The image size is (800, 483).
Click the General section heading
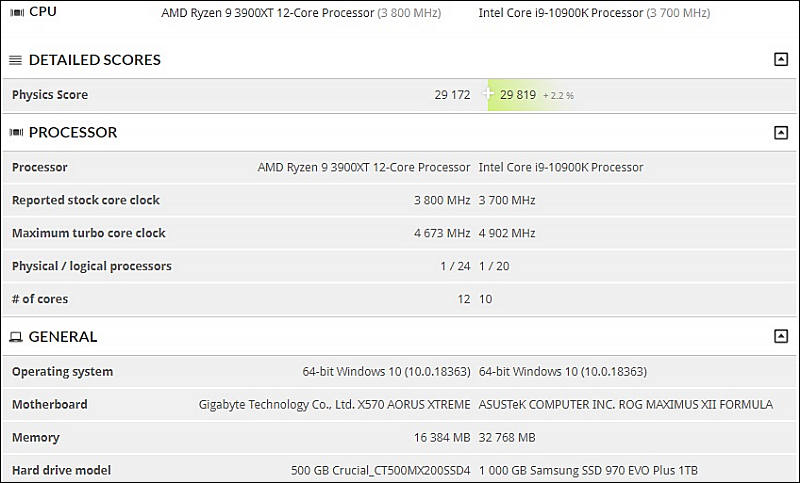tap(63, 337)
